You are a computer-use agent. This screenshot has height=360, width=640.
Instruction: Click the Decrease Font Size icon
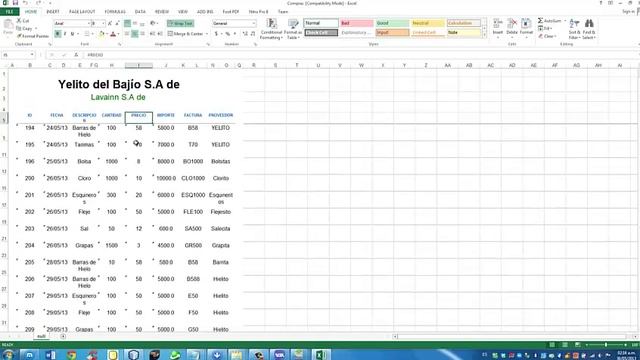tap(117, 24)
